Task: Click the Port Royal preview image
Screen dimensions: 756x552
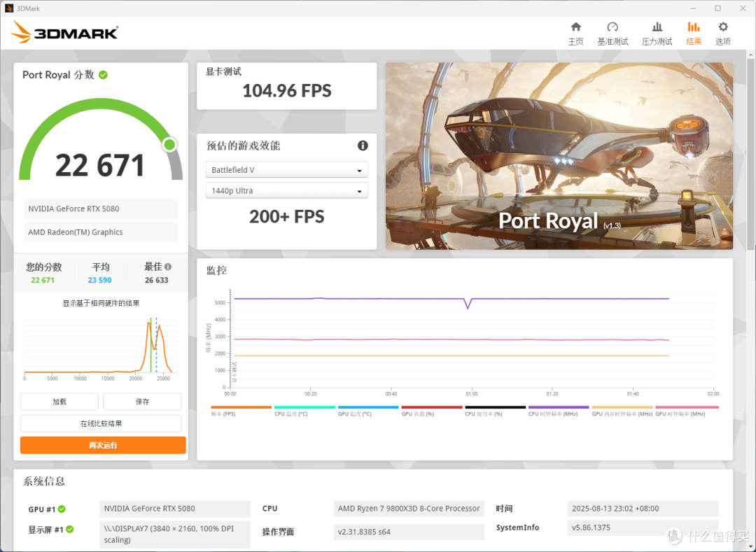Action: (x=559, y=156)
